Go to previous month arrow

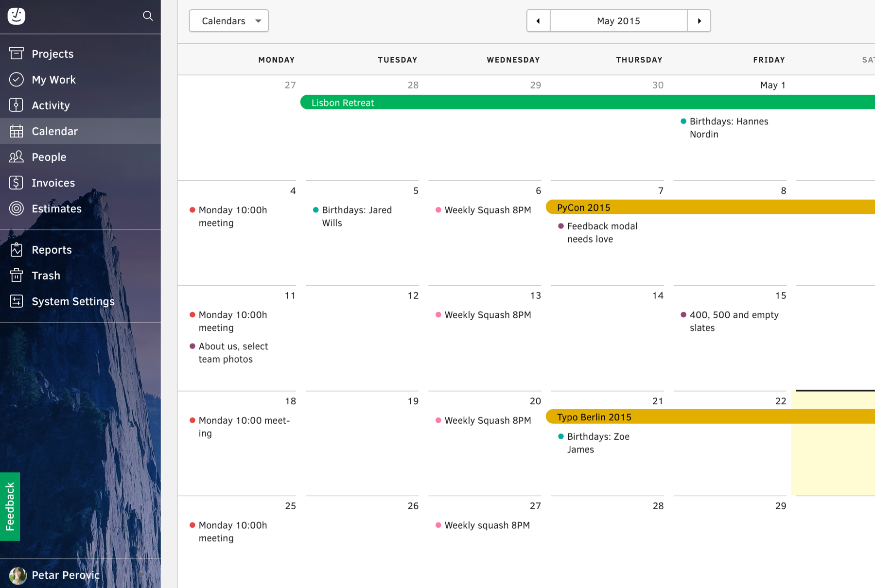pyautogui.click(x=538, y=21)
